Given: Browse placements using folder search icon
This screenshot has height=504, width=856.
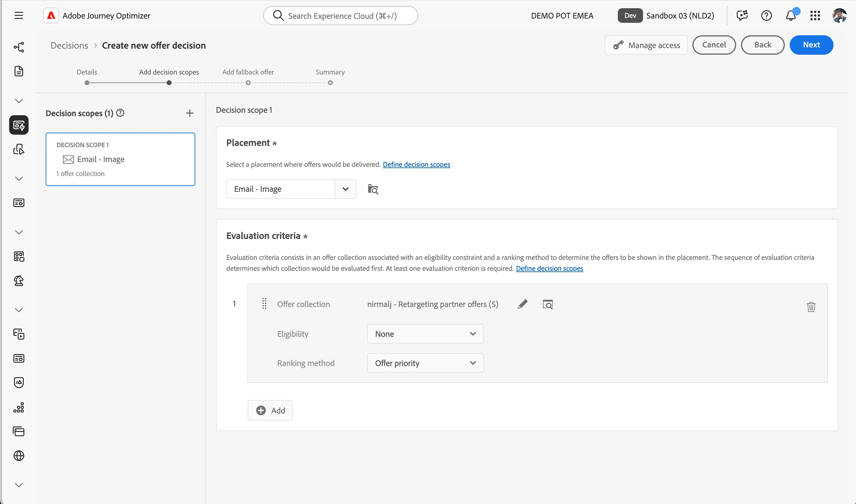Looking at the screenshot, I should pos(373,189).
